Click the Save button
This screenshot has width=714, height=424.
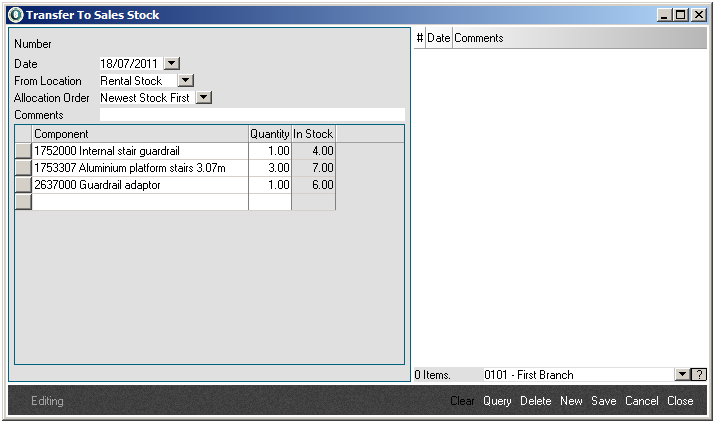[603, 401]
